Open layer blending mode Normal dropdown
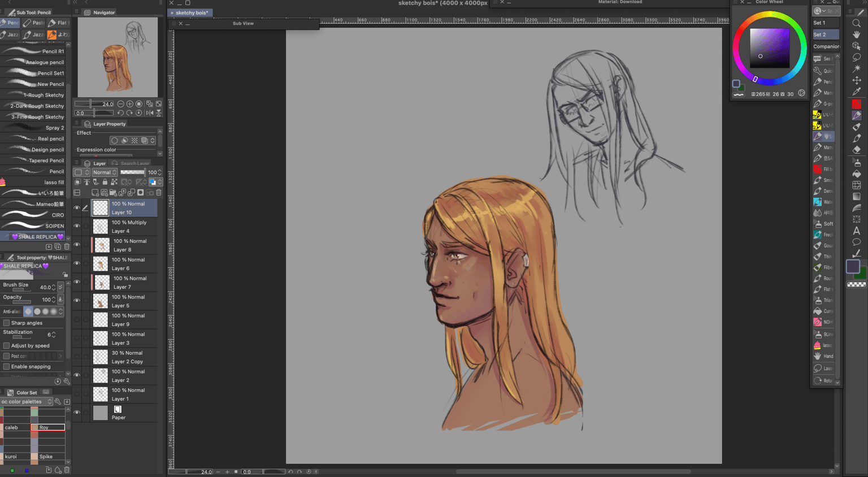The width and height of the screenshot is (868, 477). [105, 172]
